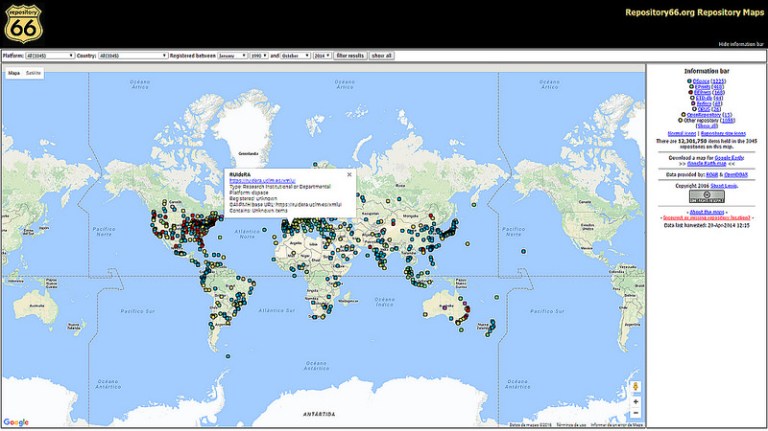Click the Other repository legend marker icon
The width and height of the screenshot is (768, 431).
pos(680,120)
